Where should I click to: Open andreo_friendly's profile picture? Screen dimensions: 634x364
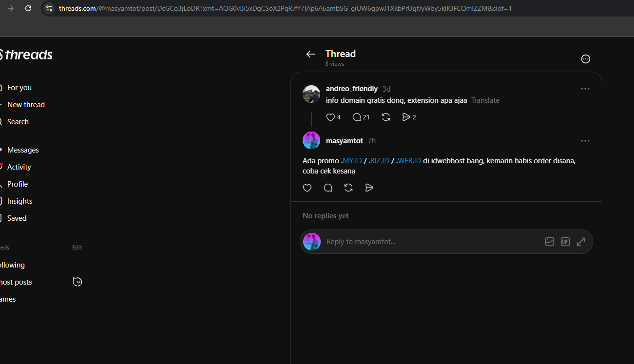[311, 94]
